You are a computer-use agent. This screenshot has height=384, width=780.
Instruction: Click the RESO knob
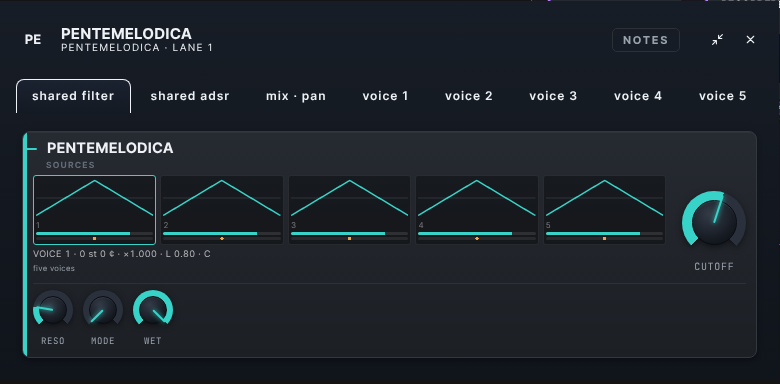(53, 310)
